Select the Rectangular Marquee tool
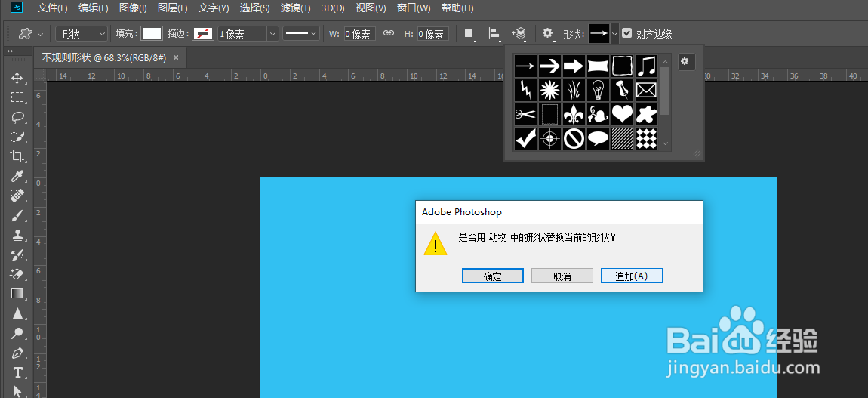 coord(17,97)
